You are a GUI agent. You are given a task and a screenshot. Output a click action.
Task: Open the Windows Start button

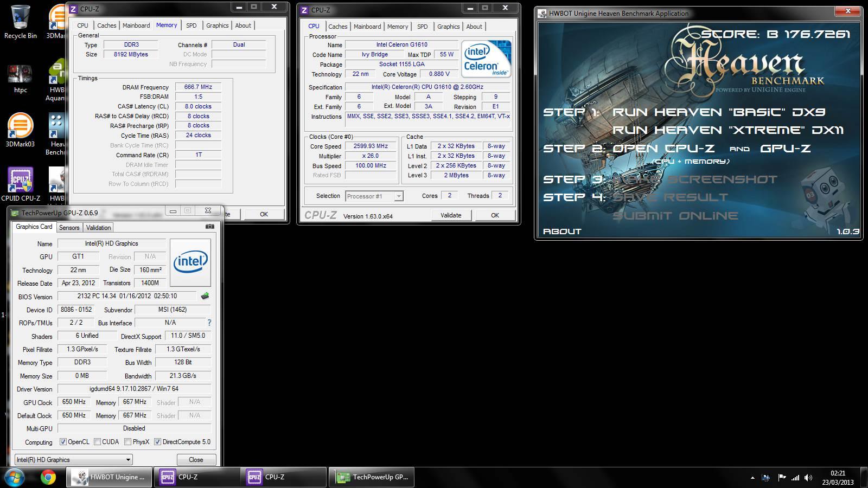14,478
